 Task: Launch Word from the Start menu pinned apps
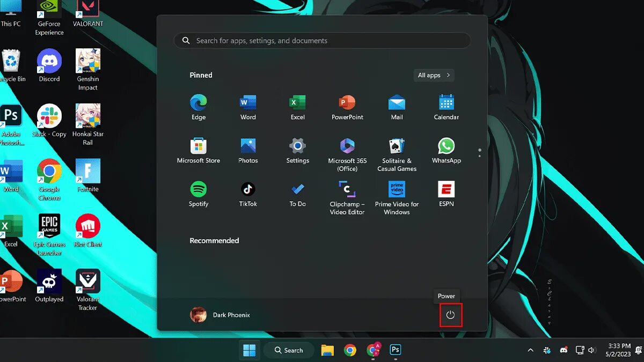[248, 107]
